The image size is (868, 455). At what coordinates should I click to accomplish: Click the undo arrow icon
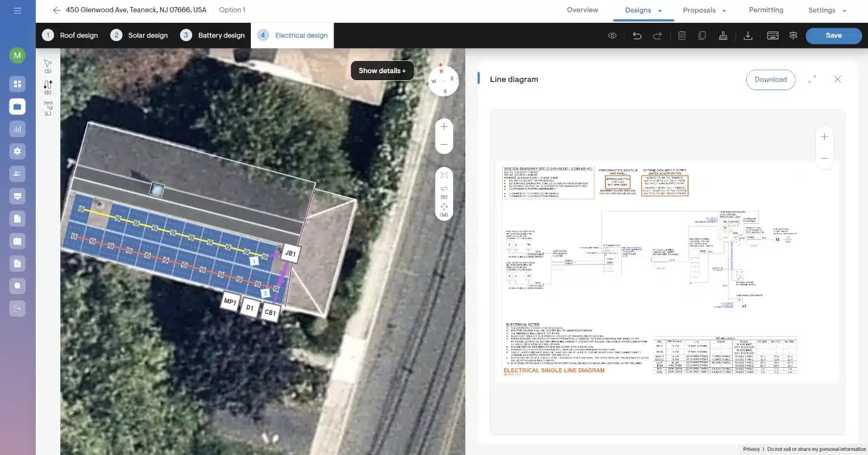637,36
